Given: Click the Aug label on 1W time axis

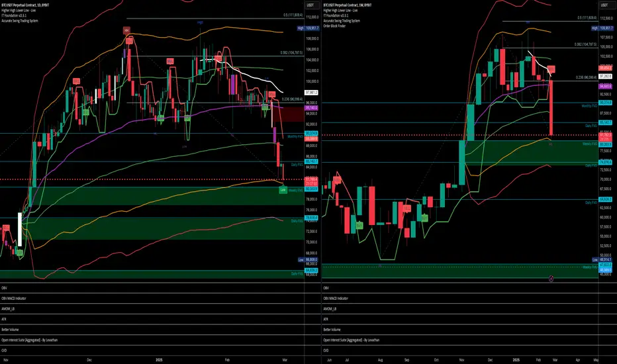Looking at the screenshot, I should (380, 359).
